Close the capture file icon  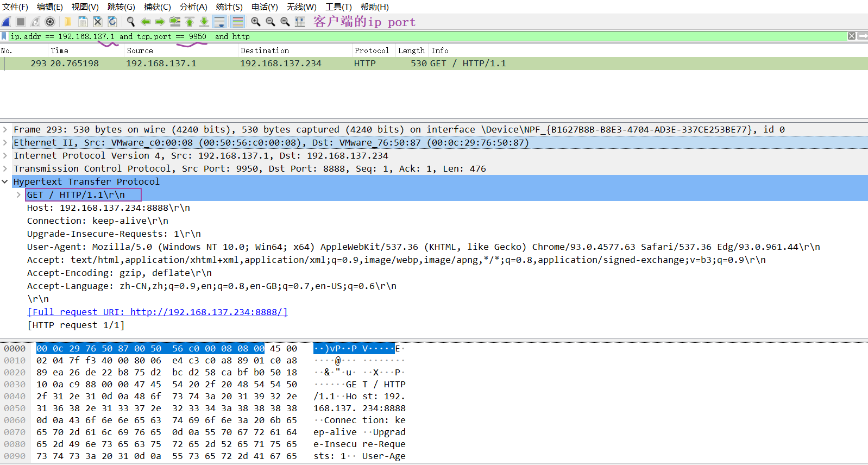98,22
